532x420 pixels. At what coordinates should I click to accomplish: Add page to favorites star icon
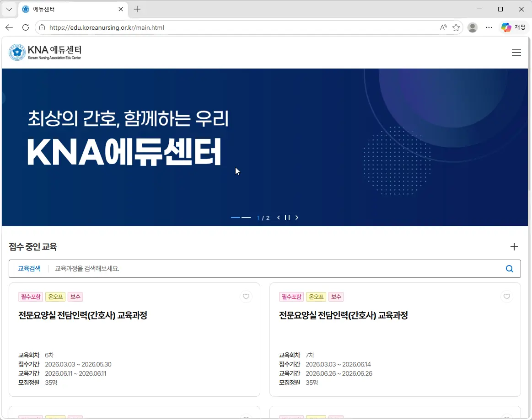click(456, 27)
